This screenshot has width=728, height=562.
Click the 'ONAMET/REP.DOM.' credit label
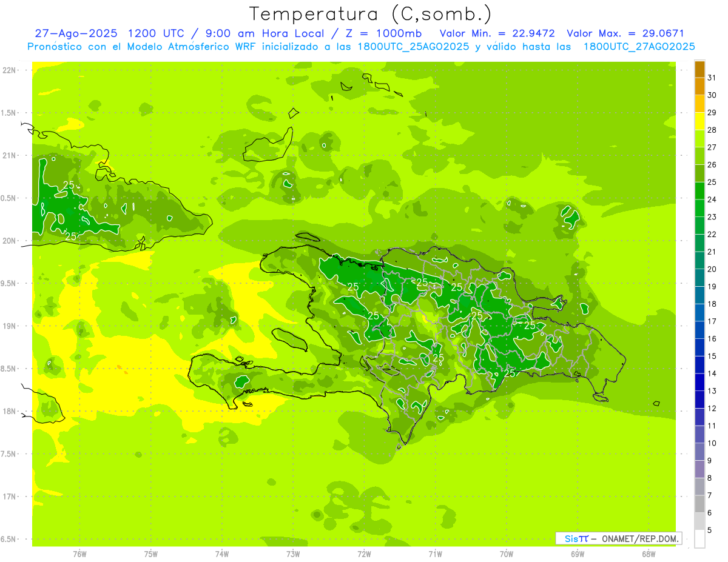coord(641,538)
